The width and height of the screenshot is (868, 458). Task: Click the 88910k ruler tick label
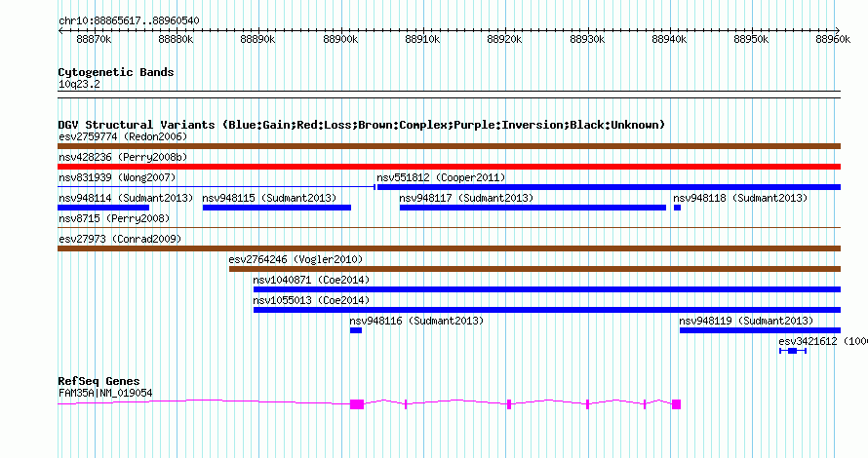pos(422,39)
